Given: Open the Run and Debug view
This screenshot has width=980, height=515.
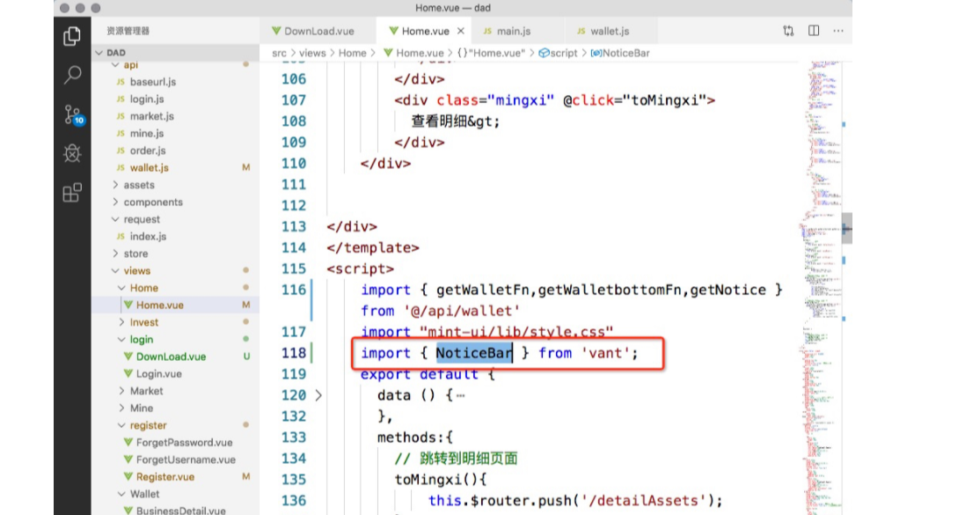Looking at the screenshot, I should [x=72, y=153].
